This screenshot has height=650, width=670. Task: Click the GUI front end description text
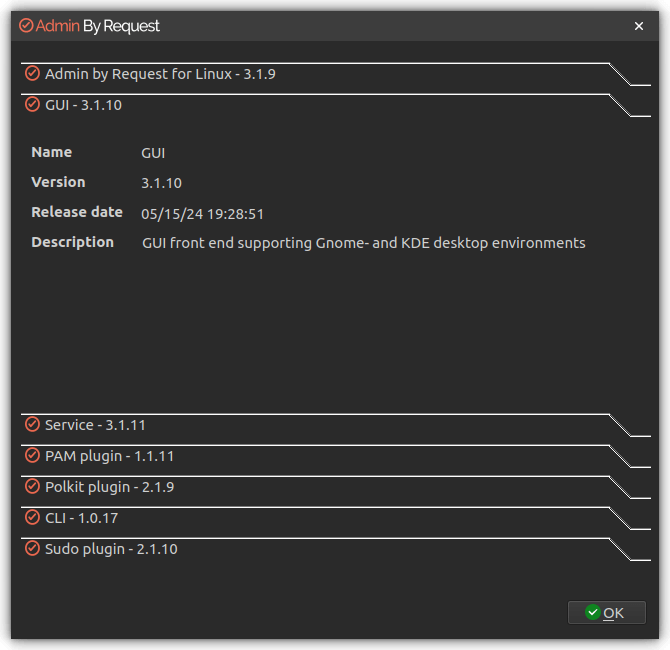[x=364, y=243]
